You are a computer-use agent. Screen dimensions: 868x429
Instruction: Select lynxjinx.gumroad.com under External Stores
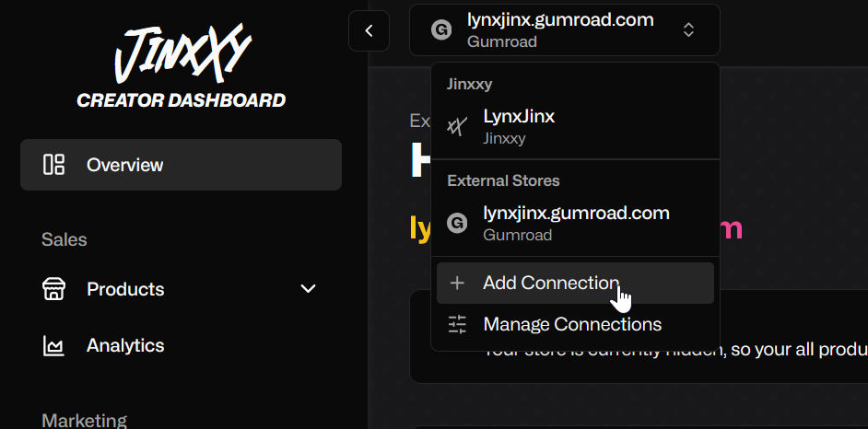(575, 224)
